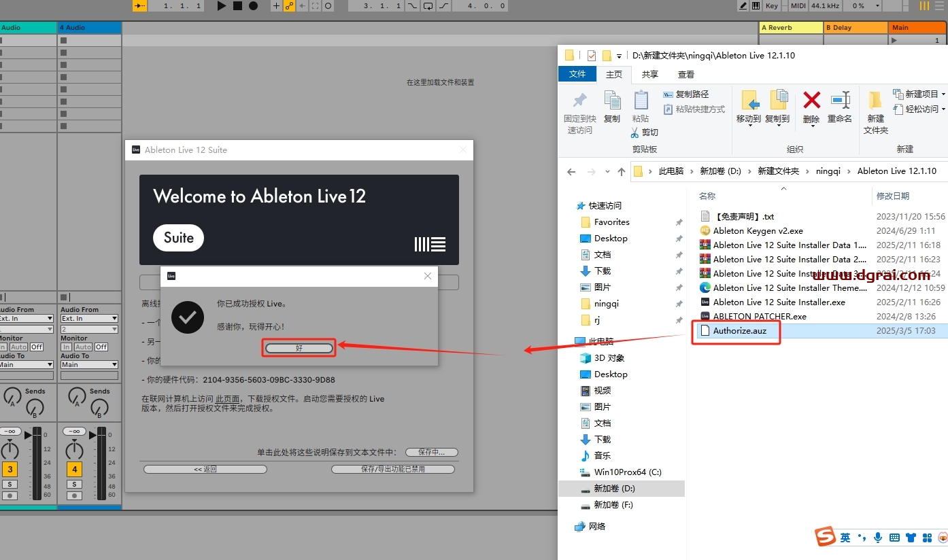The image size is (948, 560).
Task: Toggle the Session Record circle button
Action: [x=328, y=5]
